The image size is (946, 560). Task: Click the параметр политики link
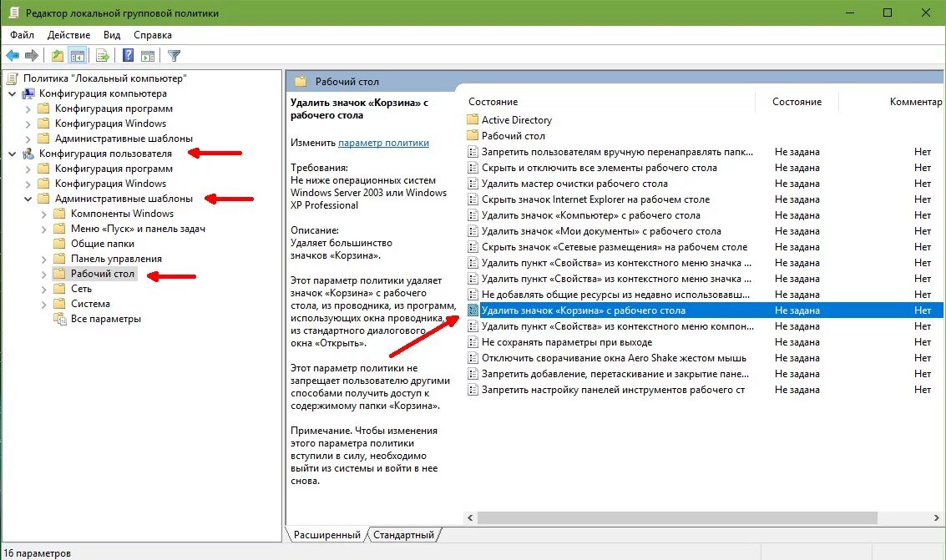click(x=384, y=143)
